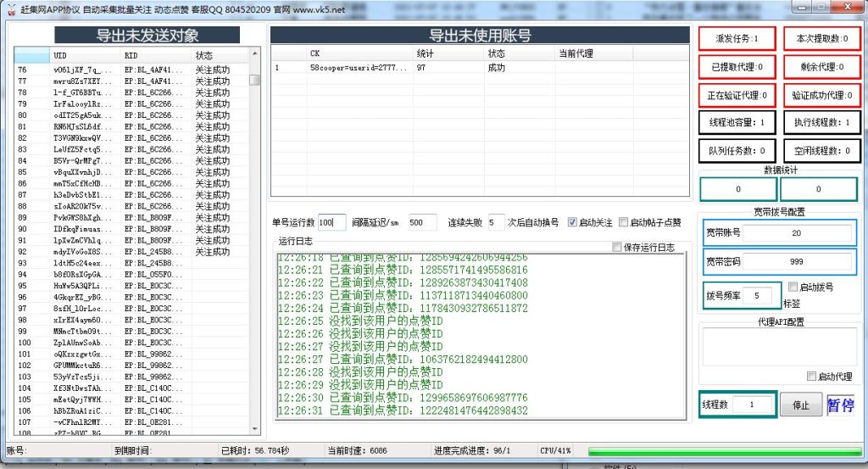Click the 当前时速: 6086 status entry
Screen dimensions: 868x469
[x=358, y=450]
